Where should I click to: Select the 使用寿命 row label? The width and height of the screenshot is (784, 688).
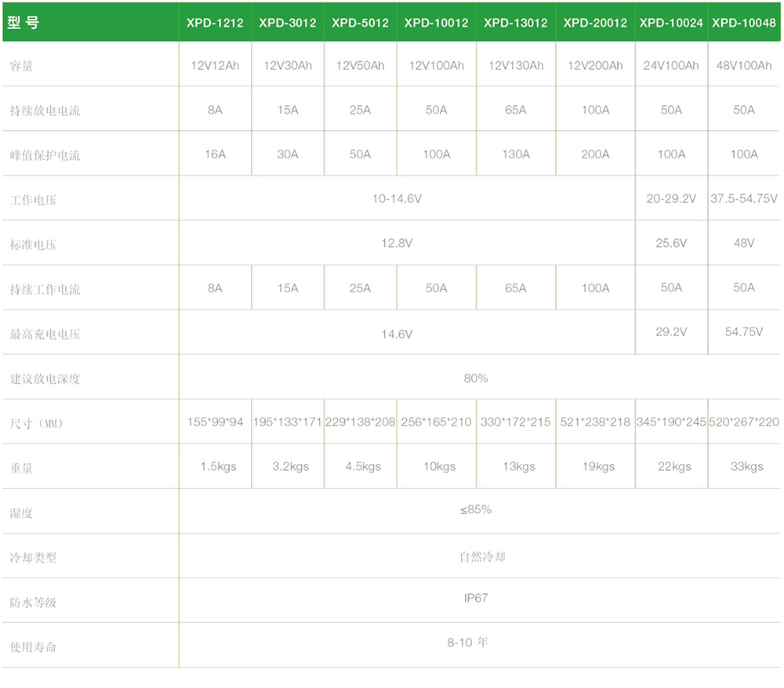[x=34, y=647]
